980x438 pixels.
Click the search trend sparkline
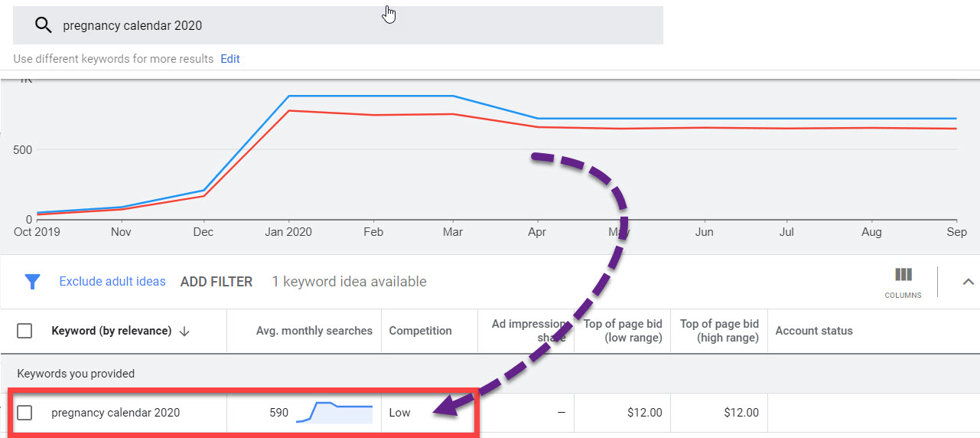pos(334,413)
